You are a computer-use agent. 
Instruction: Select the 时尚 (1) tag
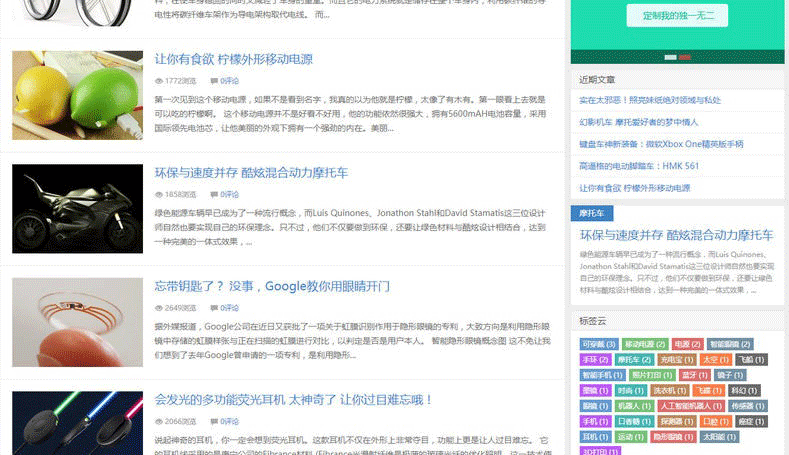[x=631, y=391]
